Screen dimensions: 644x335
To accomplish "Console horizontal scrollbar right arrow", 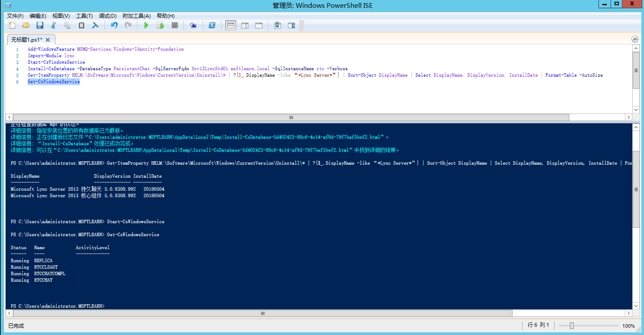I will coord(628,313).
